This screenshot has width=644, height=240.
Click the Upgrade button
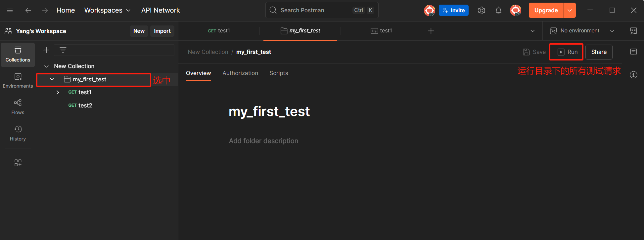click(546, 10)
